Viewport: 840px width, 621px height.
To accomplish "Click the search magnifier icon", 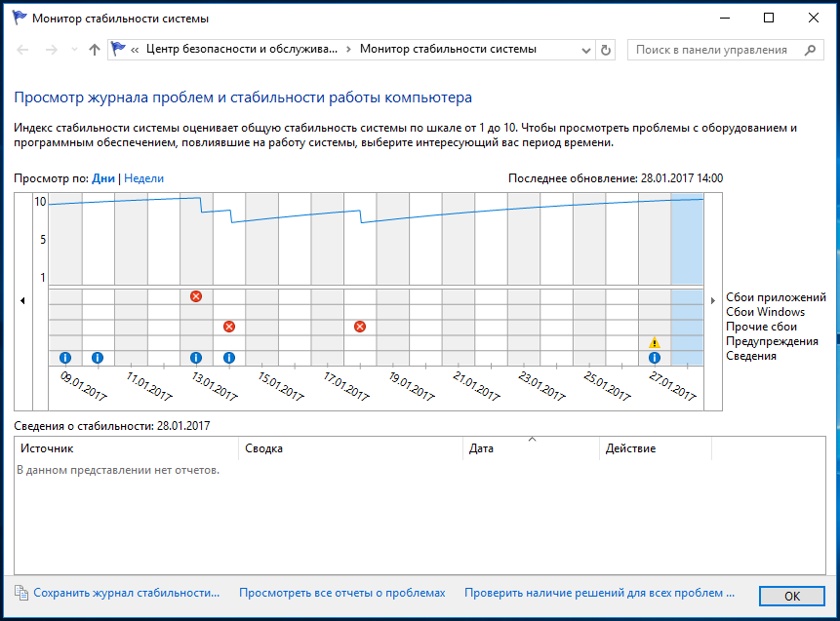I will click(x=810, y=50).
